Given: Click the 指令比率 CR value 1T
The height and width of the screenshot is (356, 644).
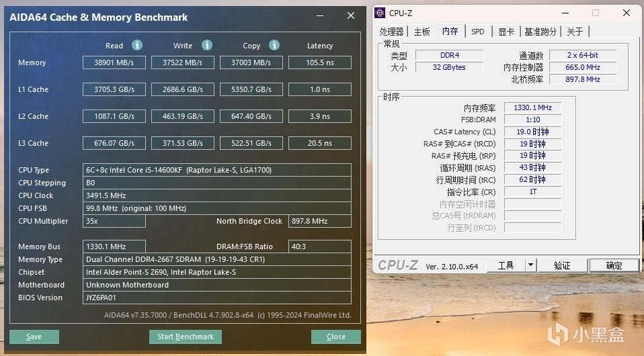Looking at the screenshot, I should click(x=532, y=191).
